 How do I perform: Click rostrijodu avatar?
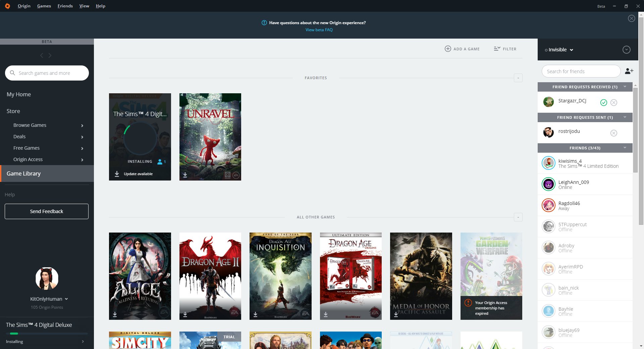click(x=549, y=132)
